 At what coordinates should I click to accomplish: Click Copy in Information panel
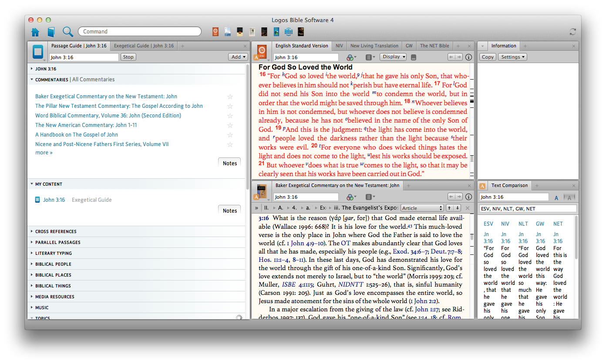488,57
